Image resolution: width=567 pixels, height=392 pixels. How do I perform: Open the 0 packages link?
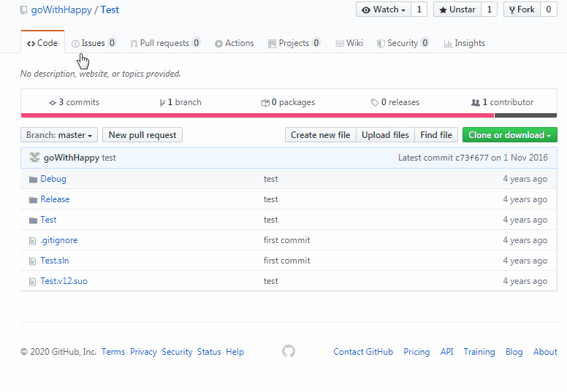point(288,102)
